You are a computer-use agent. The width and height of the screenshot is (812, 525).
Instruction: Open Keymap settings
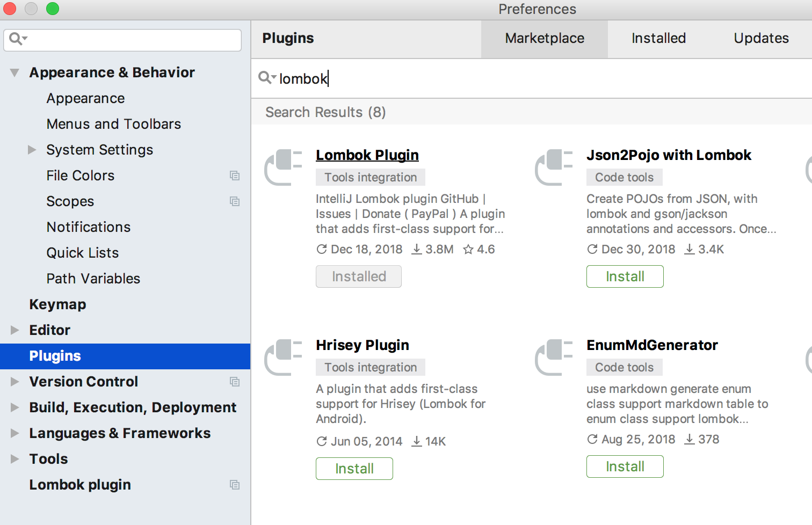point(57,304)
